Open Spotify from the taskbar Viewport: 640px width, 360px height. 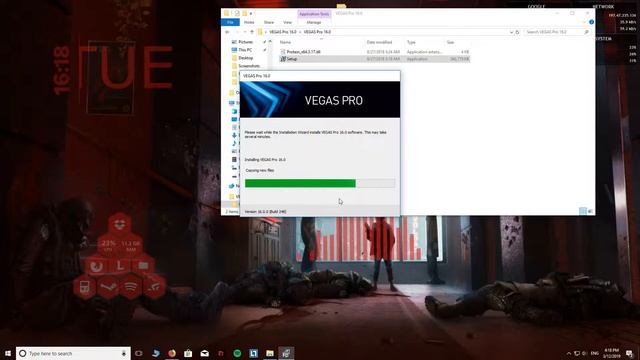pyautogui.click(x=237, y=353)
